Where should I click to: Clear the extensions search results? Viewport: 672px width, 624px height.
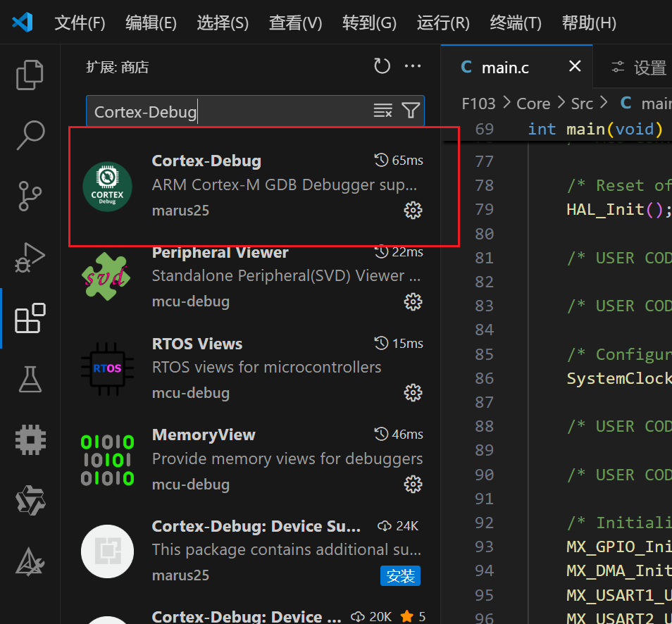[382, 111]
